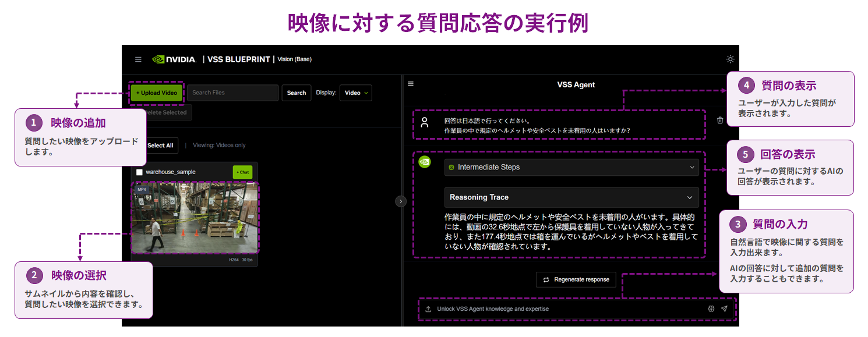Click the upload icon in chat input
The height and width of the screenshot is (337, 868).
coord(428,309)
